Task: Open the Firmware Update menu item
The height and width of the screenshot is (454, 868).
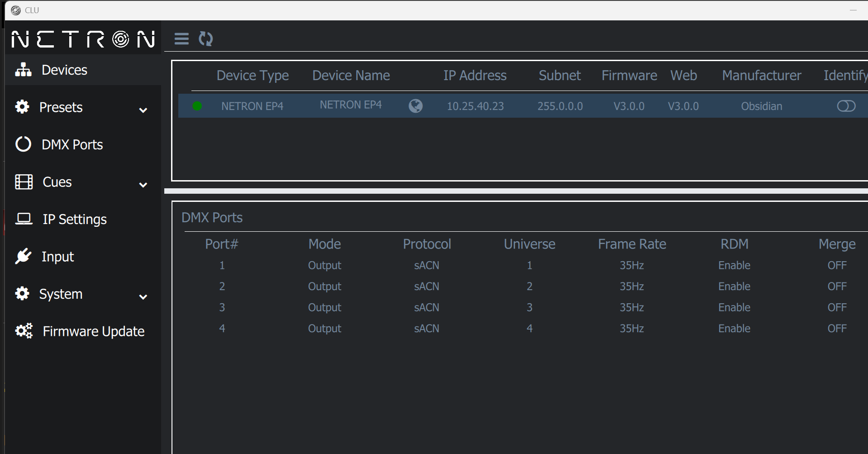Action: click(83, 331)
